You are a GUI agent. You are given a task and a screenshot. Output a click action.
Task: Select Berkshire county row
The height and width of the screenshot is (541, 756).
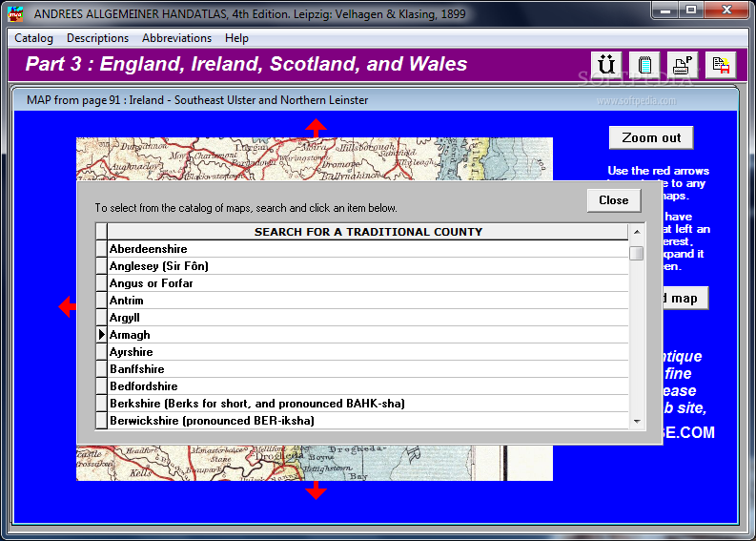(368, 404)
